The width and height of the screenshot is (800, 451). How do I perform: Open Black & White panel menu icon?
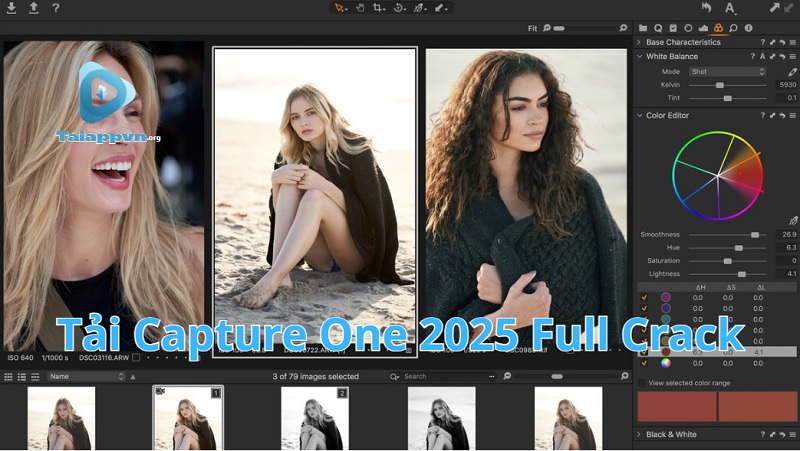coord(792,434)
